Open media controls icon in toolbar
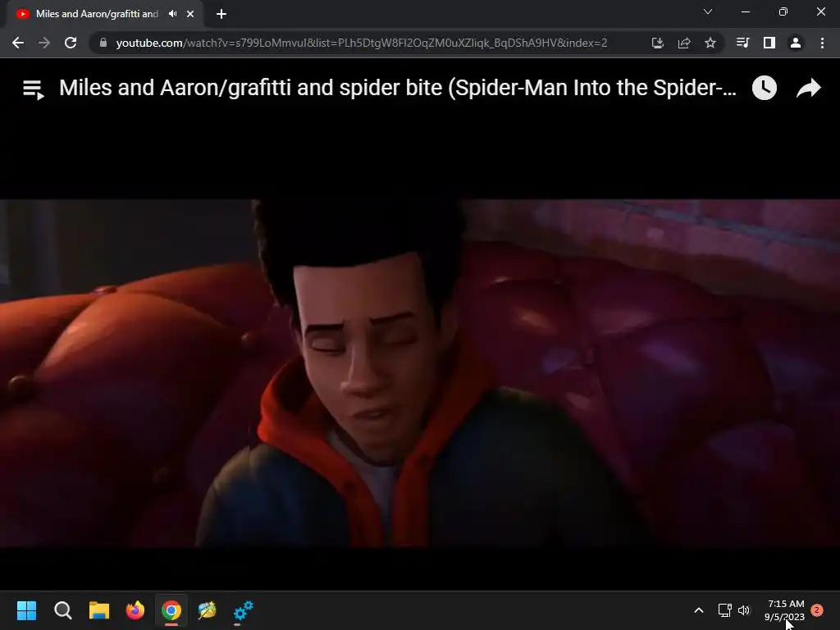840x630 pixels. [742, 43]
